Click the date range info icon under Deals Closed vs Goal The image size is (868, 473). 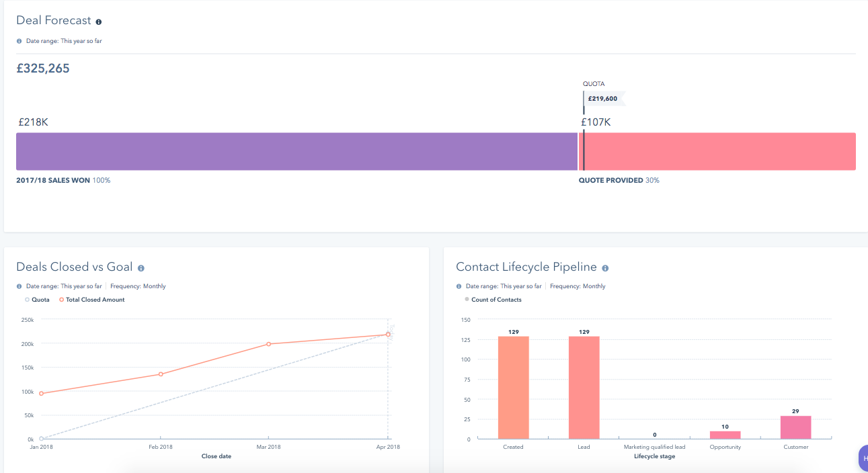19,286
